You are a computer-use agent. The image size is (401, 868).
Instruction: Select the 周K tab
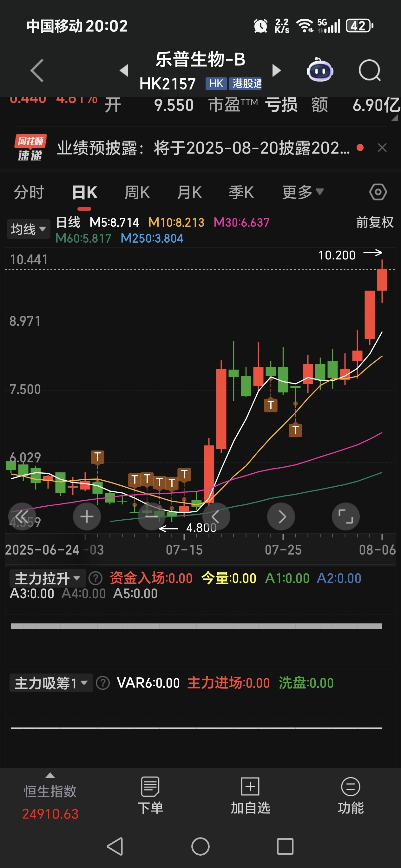coord(137,192)
